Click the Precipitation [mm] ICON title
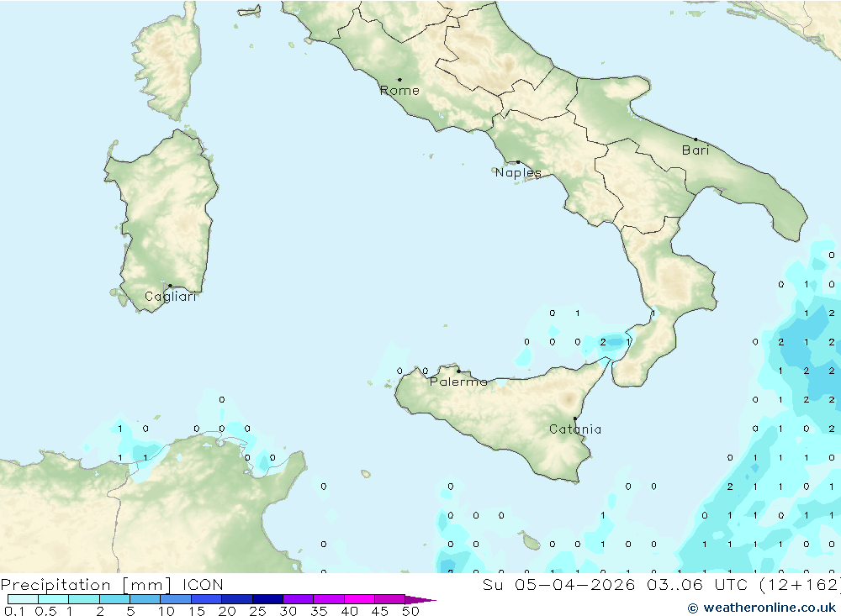The width and height of the screenshot is (841, 616). tap(112, 584)
